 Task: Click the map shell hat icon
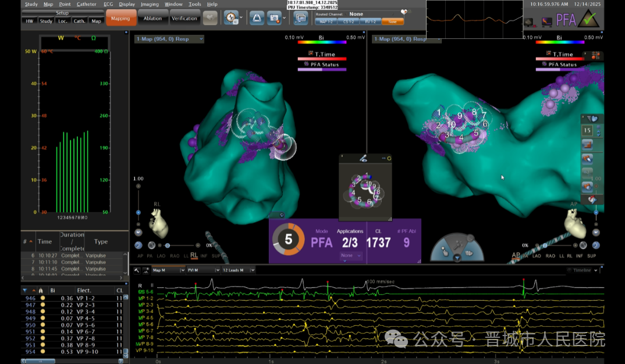tap(257, 18)
